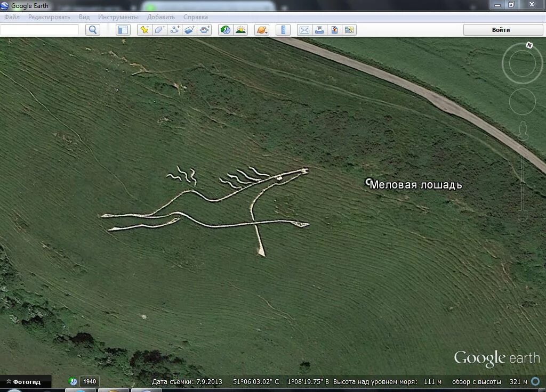
Task: Print the current view icon
Action: point(319,30)
